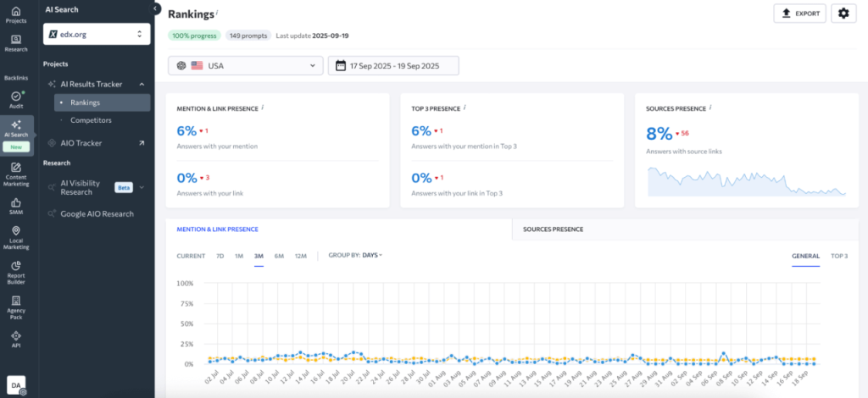
Task: Open the API sidebar icon
Action: tap(16, 340)
